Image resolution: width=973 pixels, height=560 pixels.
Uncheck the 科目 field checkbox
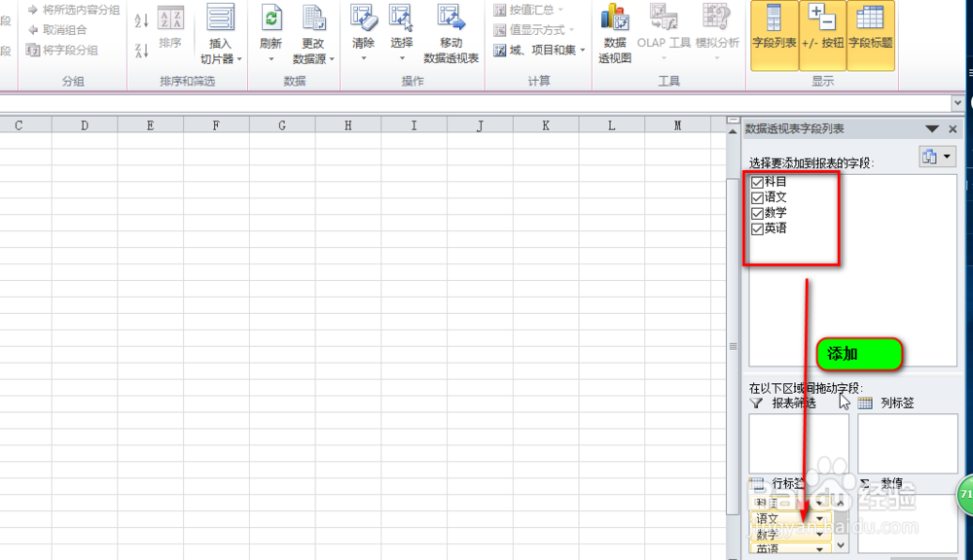(x=757, y=183)
